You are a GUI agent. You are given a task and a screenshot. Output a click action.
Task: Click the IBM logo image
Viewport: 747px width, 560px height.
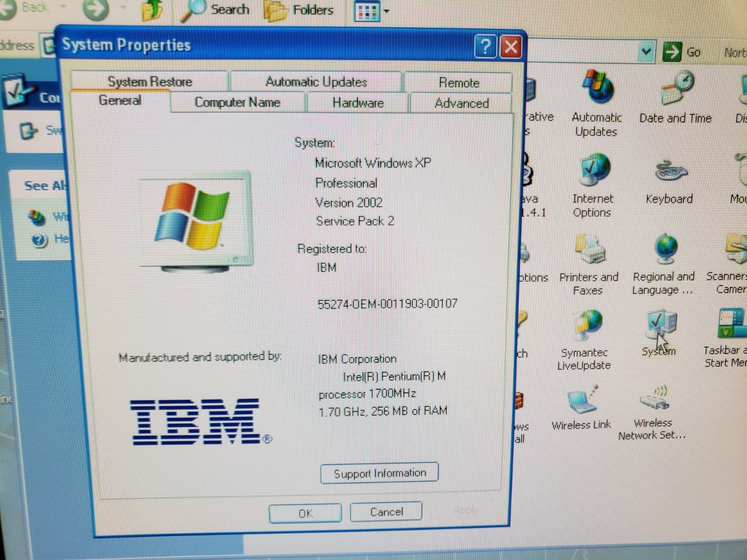click(201, 421)
